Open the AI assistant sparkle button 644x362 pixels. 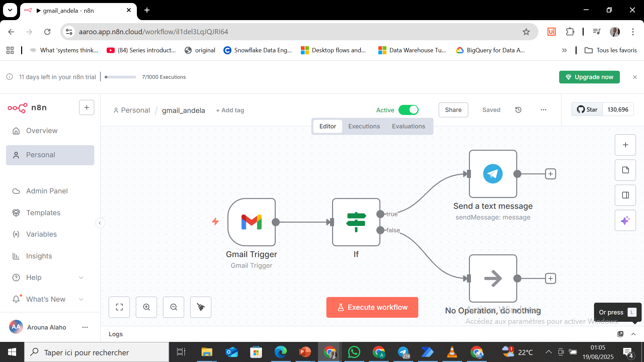625,220
